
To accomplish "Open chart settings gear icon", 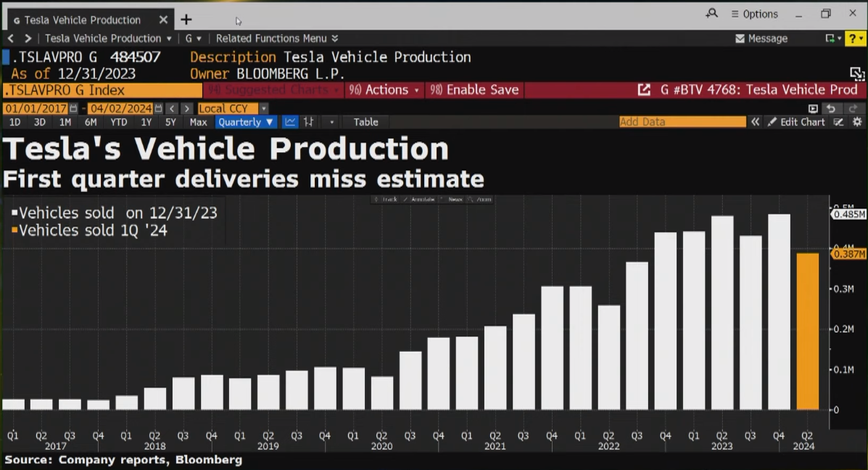I will 857,122.
